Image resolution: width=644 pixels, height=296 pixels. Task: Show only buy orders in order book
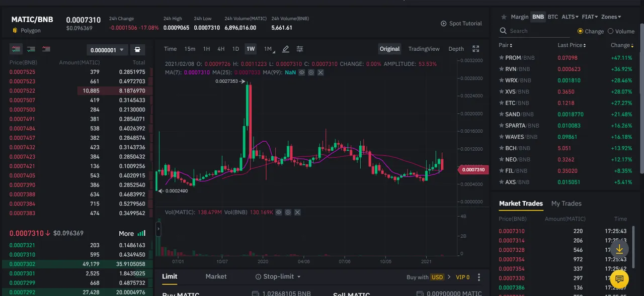pyautogui.click(x=31, y=49)
